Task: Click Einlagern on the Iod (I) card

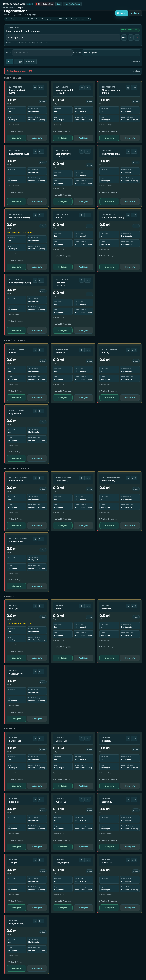Action: click(63, 658)
